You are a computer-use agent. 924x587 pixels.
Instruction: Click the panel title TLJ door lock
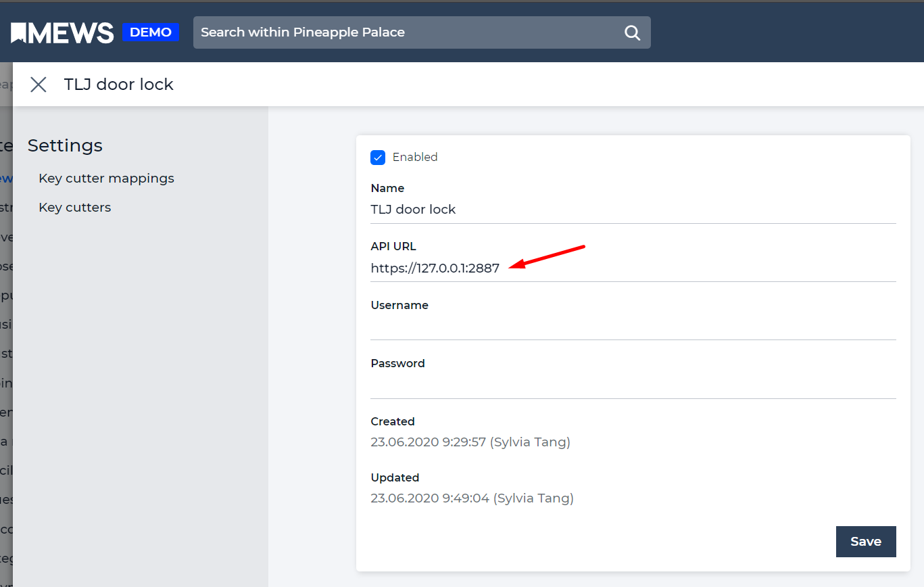[119, 85]
